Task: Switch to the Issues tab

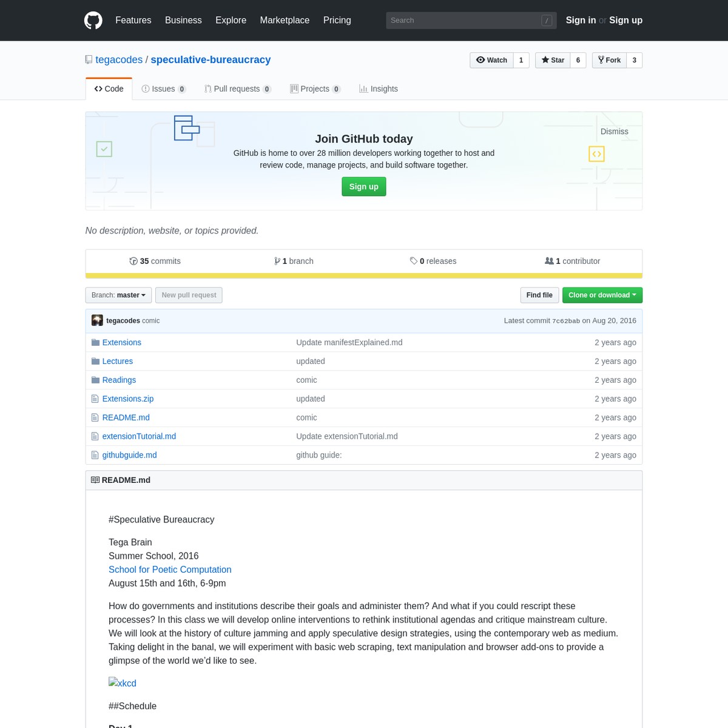Action: point(164,89)
